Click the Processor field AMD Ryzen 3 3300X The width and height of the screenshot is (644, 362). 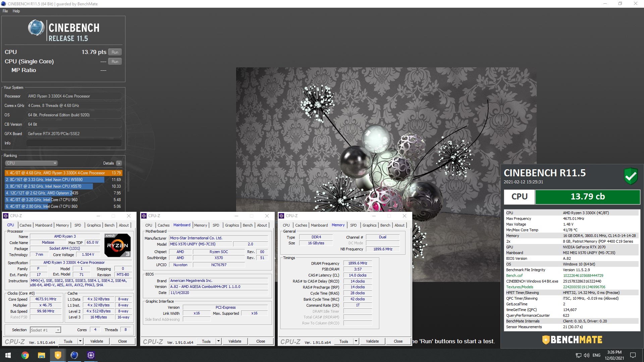[74, 96]
